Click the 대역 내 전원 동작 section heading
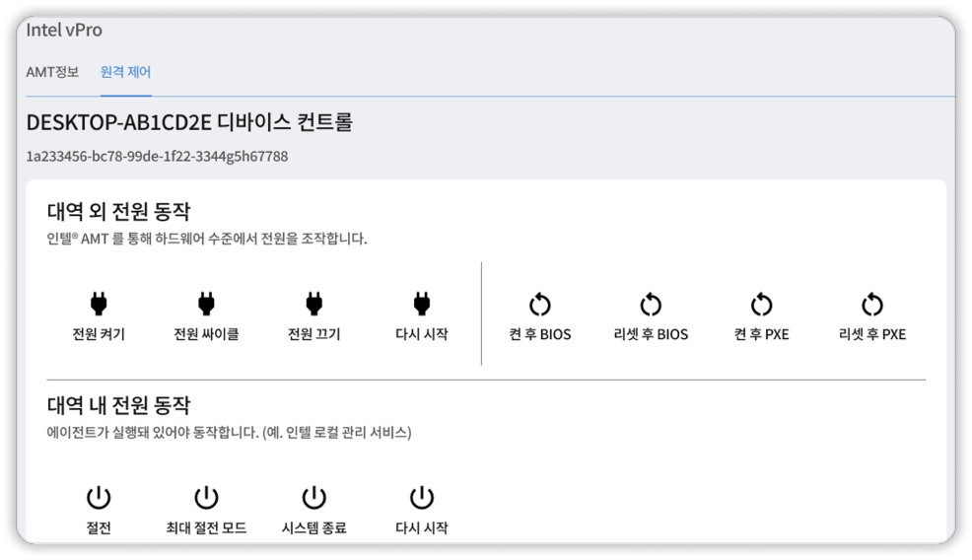Image resolution: width=972 pixels, height=560 pixels. coord(118,405)
